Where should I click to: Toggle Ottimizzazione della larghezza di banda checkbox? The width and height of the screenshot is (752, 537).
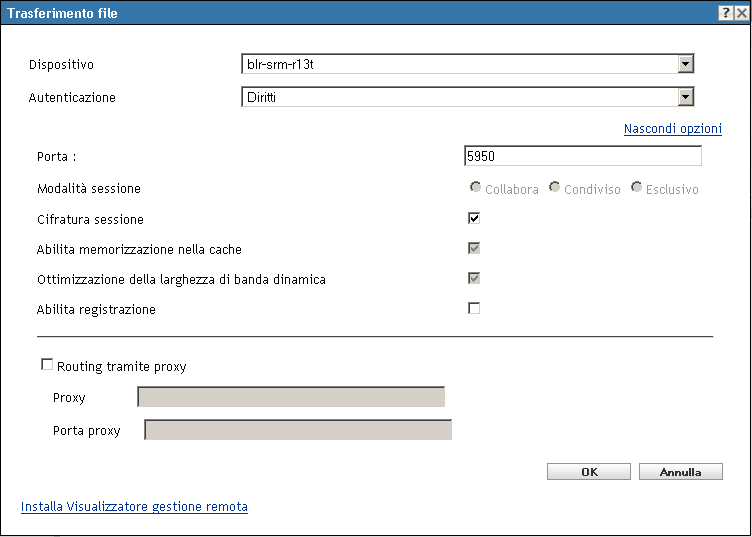pos(474,279)
